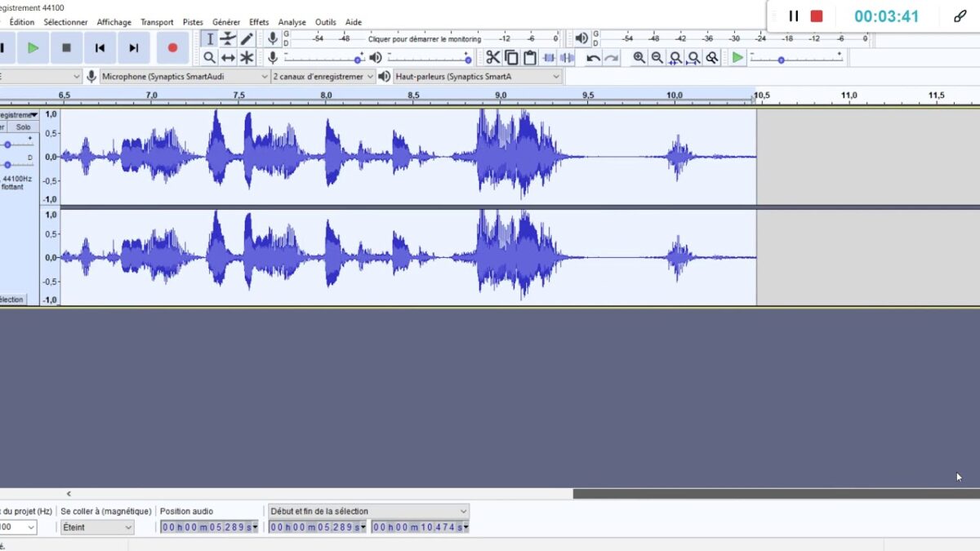Fit selection to window width

tap(675, 58)
